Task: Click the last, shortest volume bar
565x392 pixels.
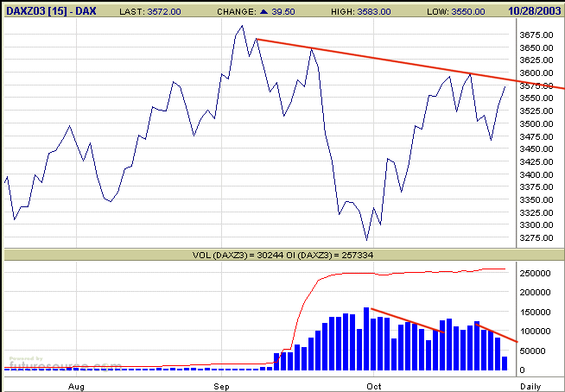Action: click(x=505, y=364)
